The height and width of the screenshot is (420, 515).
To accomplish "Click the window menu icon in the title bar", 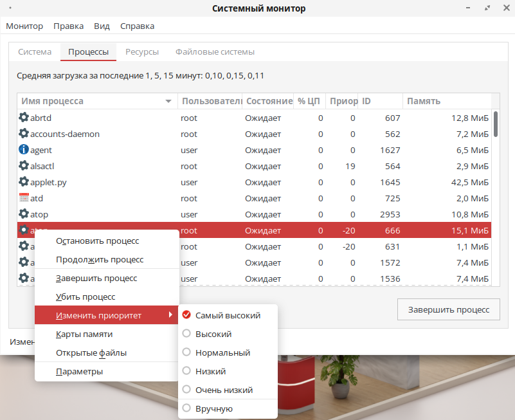I will [x=12, y=8].
